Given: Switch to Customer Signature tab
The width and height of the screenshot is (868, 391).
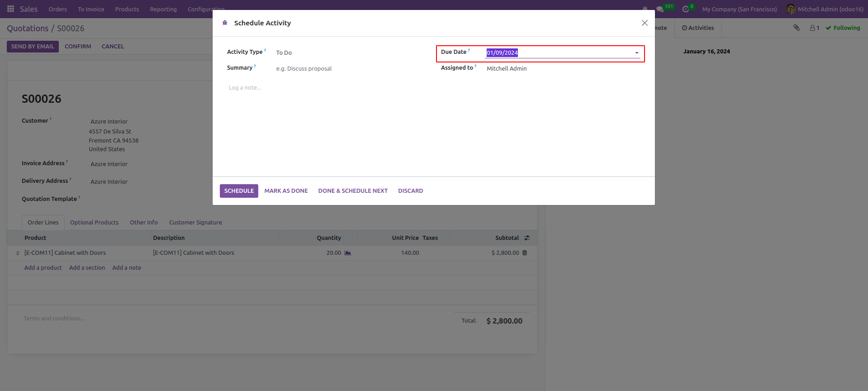Looking at the screenshot, I should [195, 222].
